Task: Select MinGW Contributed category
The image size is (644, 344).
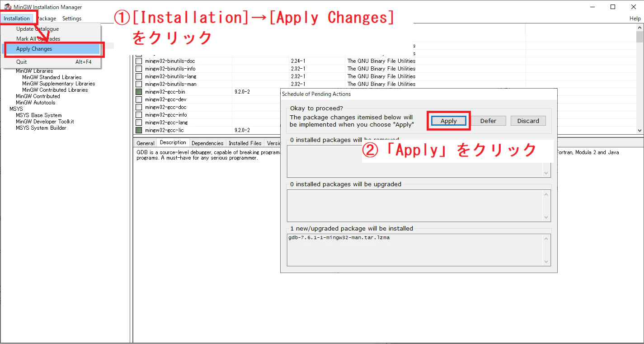Action: 38,96
